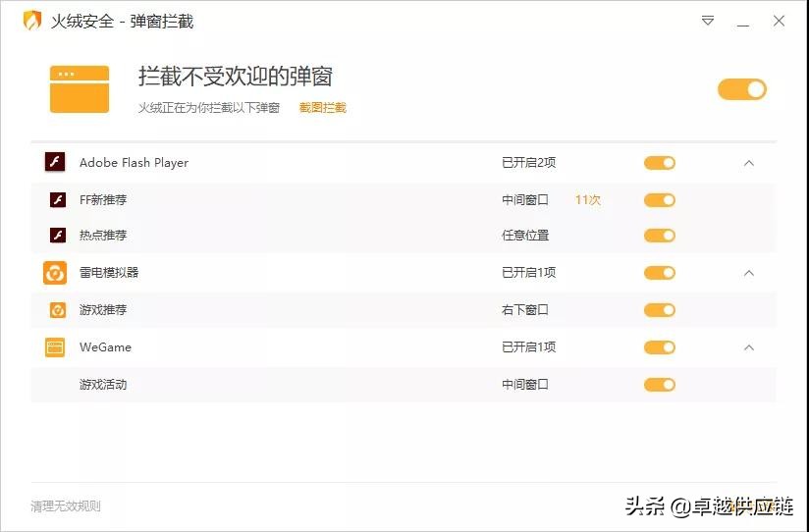Click 中间窗口 in the 游戏活动 row
The image size is (809, 532).
pos(525,385)
